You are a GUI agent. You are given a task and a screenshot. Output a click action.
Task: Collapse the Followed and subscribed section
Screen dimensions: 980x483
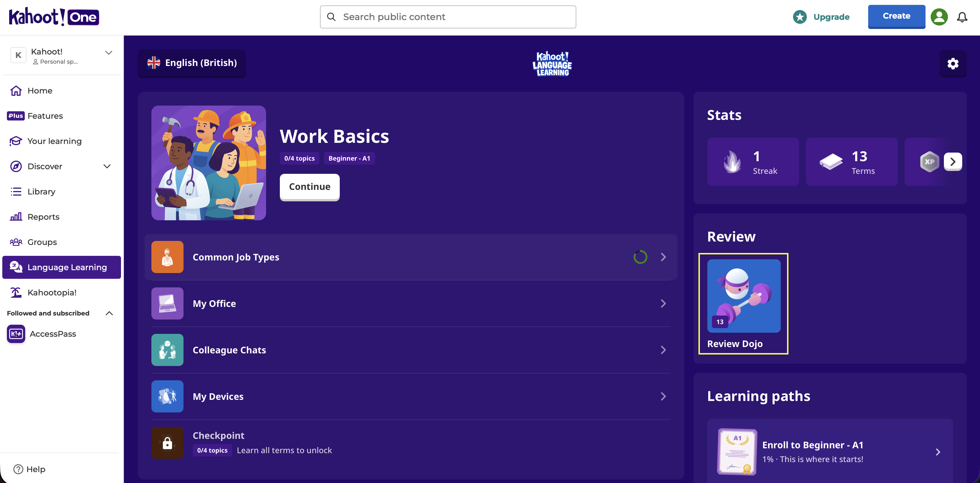(109, 313)
